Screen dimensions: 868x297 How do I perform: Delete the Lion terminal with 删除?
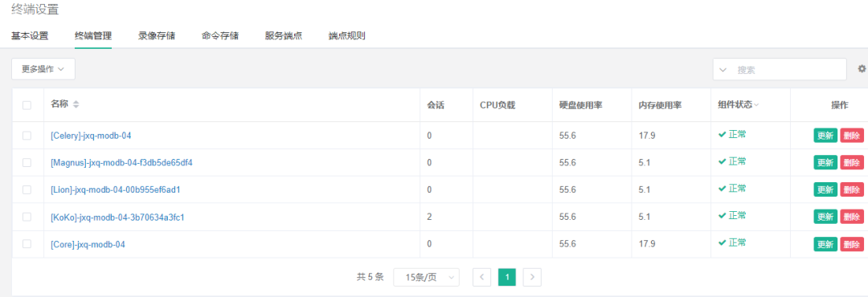852,189
